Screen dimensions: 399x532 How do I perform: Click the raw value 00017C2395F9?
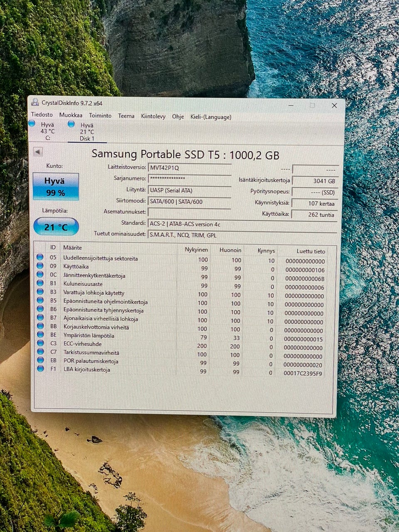(303, 373)
